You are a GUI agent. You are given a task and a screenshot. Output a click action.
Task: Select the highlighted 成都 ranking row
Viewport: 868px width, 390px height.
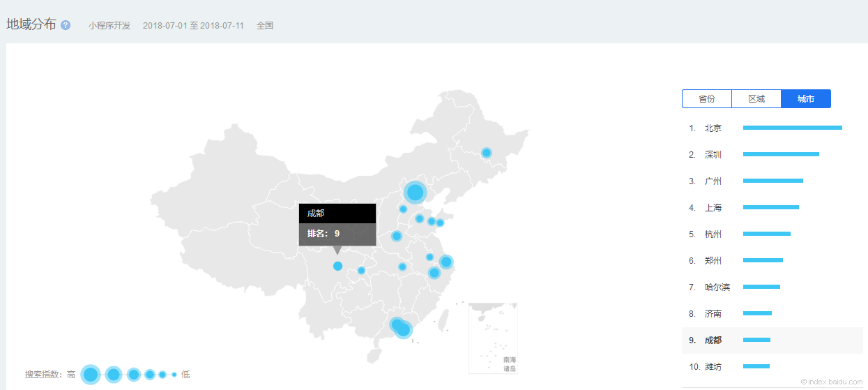pos(772,340)
